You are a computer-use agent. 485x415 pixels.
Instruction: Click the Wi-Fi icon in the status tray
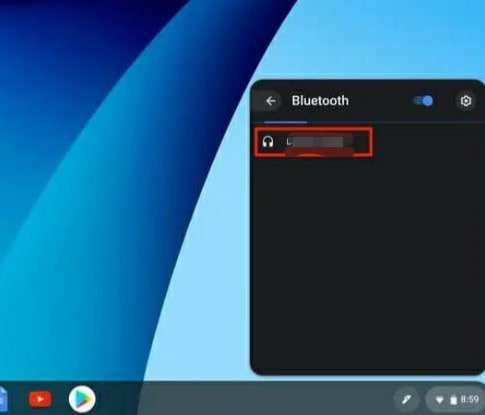(x=439, y=400)
